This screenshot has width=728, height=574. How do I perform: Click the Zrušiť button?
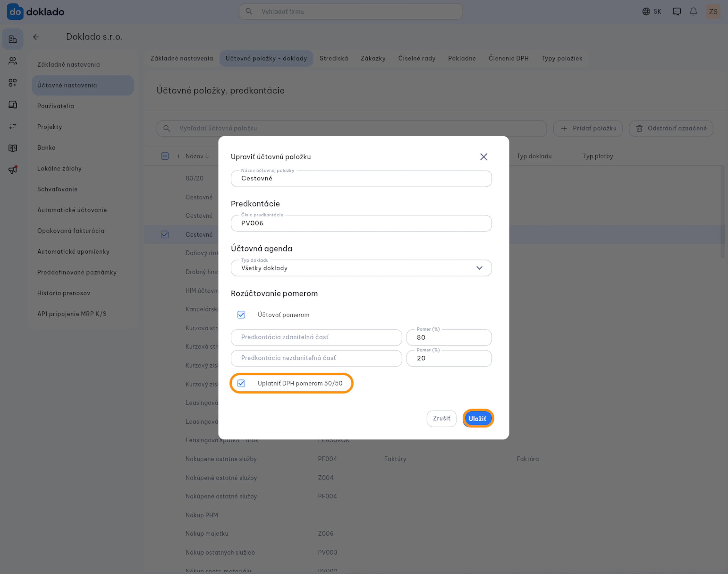(x=442, y=419)
